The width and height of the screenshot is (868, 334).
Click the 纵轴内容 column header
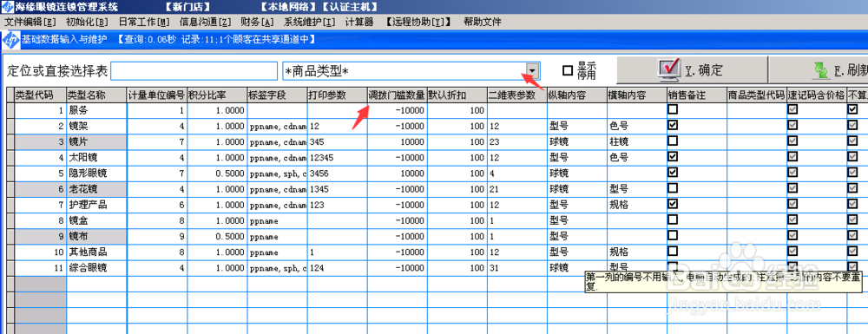tap(577, 95)
